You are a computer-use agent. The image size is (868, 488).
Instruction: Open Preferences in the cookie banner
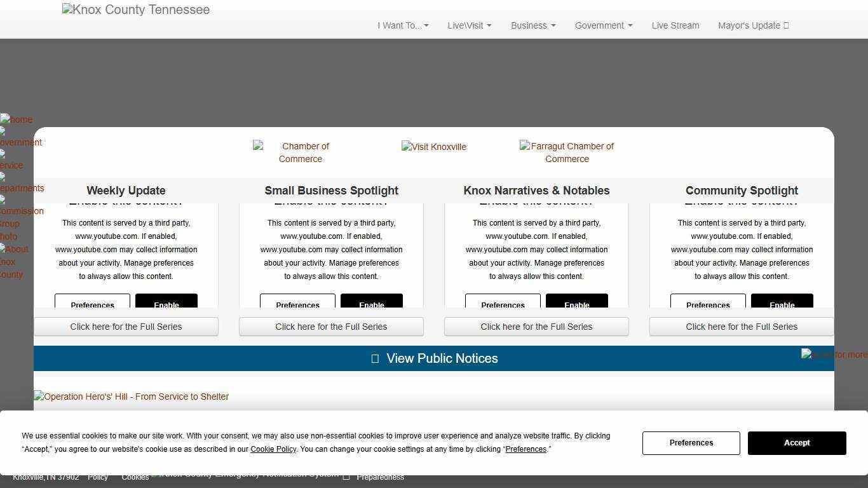(x=691, y=443)
